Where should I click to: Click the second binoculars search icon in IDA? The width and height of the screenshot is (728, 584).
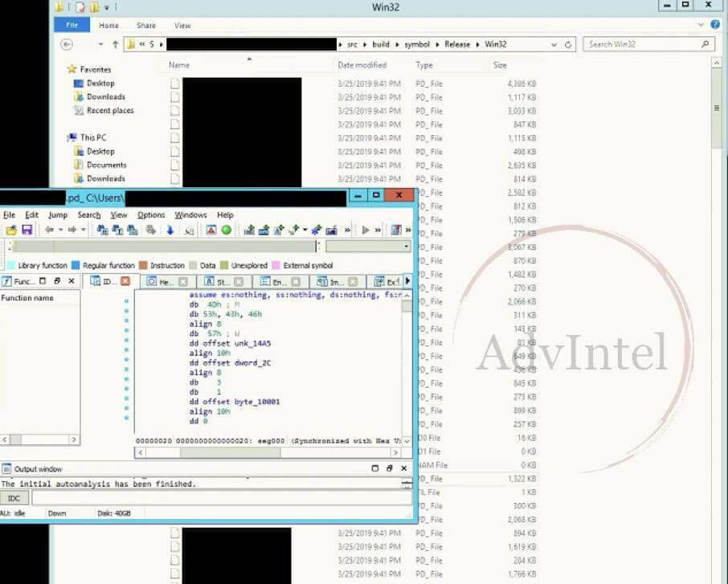coord(117,230)
